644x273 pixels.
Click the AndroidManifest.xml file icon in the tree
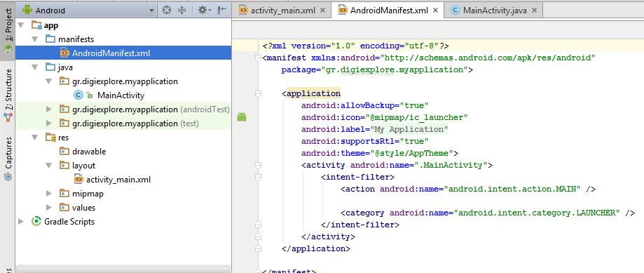tap(64, 53)
